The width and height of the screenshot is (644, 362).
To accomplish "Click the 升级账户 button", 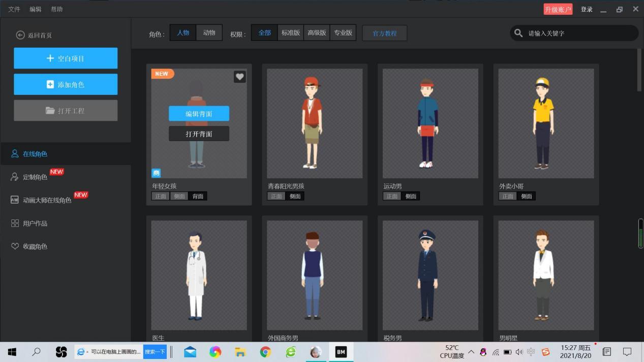I will pos(558,9).
